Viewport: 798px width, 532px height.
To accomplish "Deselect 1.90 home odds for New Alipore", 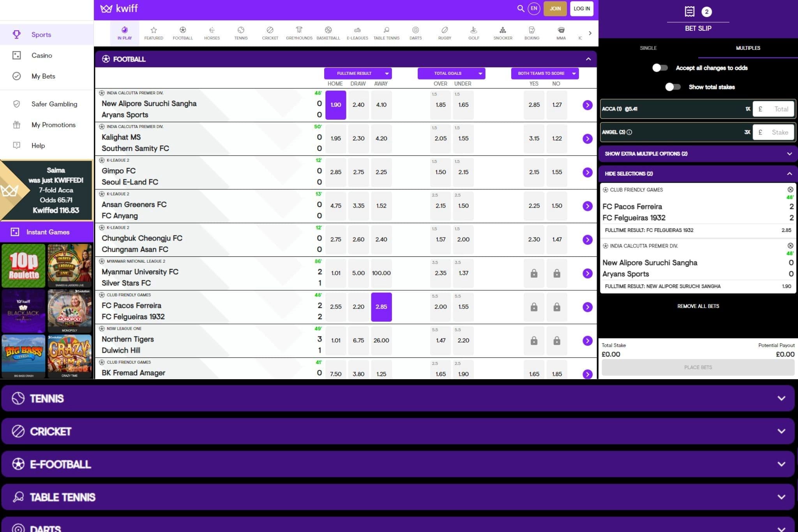I will pyautogui.click(x=335, y=105).
